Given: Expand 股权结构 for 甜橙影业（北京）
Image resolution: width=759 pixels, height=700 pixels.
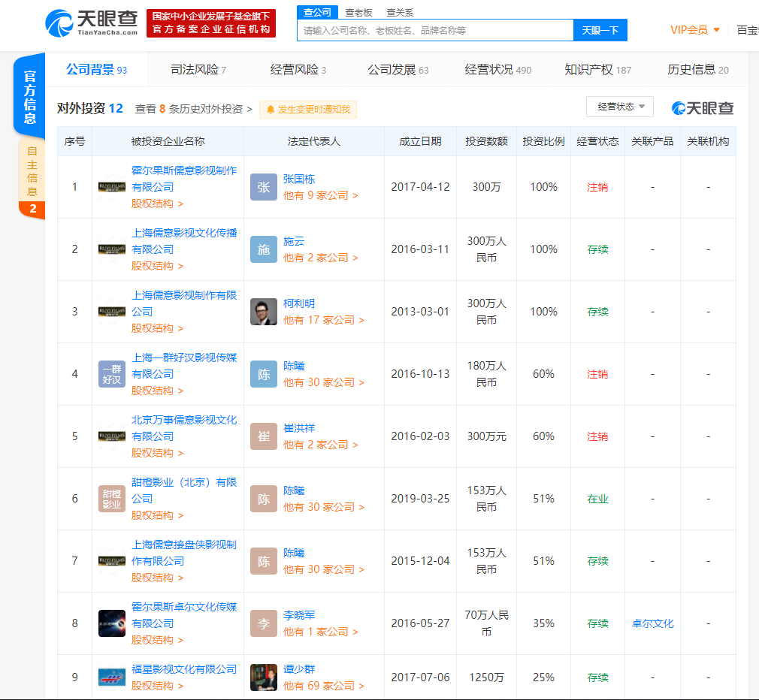Looking at the screenshot, I should 157,516.
